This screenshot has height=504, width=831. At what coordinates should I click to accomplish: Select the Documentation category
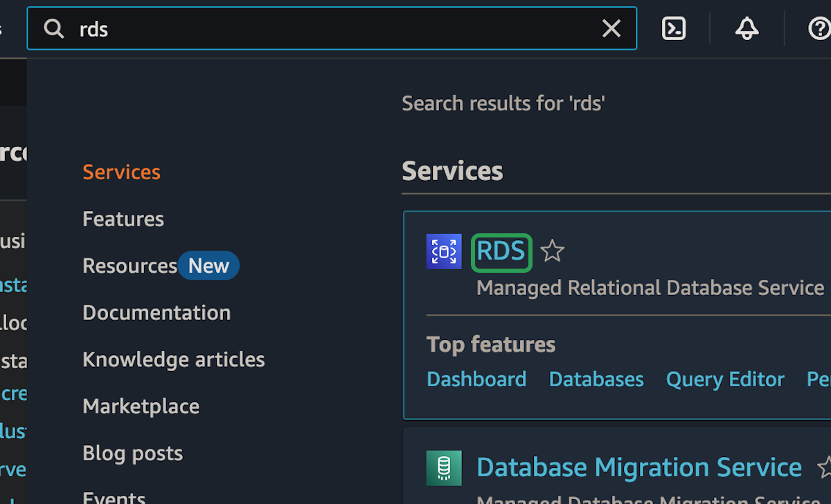[157, 312]
